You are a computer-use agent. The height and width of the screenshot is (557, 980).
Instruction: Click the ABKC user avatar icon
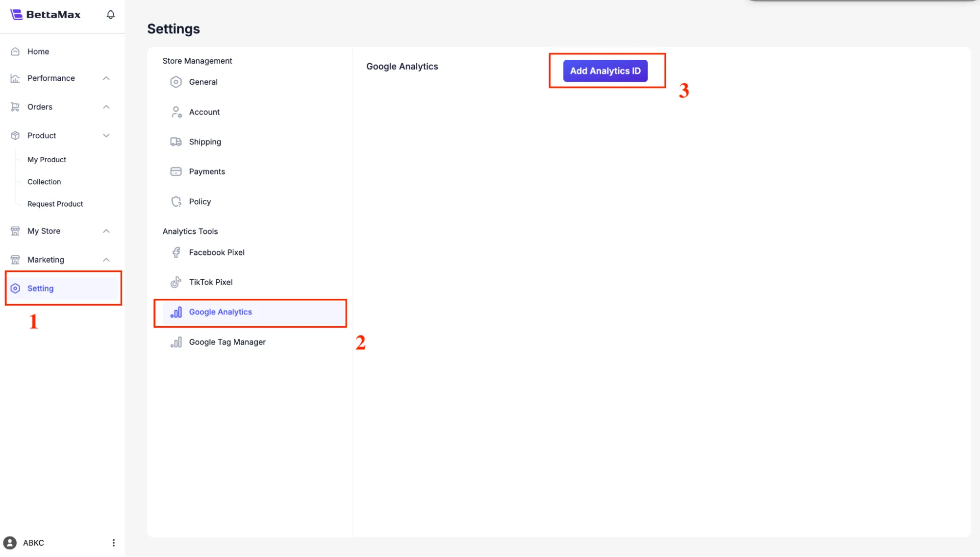(10, 543)
